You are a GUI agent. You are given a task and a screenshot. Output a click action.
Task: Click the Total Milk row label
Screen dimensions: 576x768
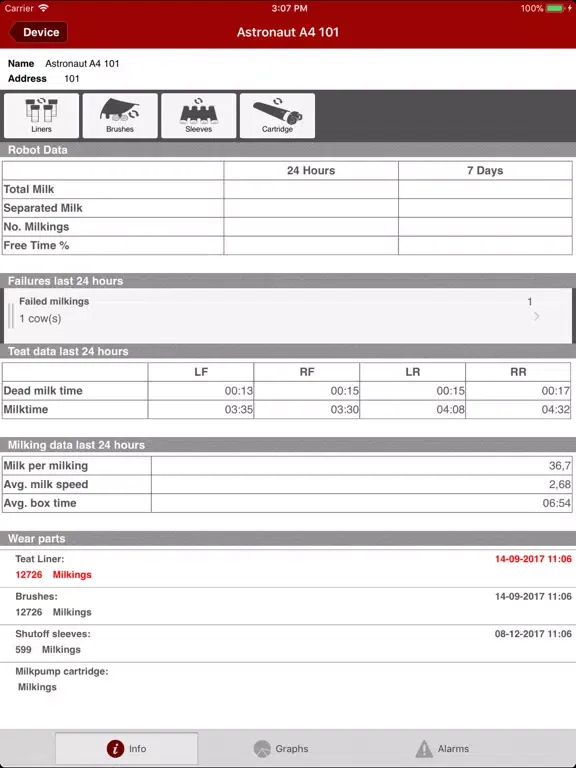[x=29, y=189]
